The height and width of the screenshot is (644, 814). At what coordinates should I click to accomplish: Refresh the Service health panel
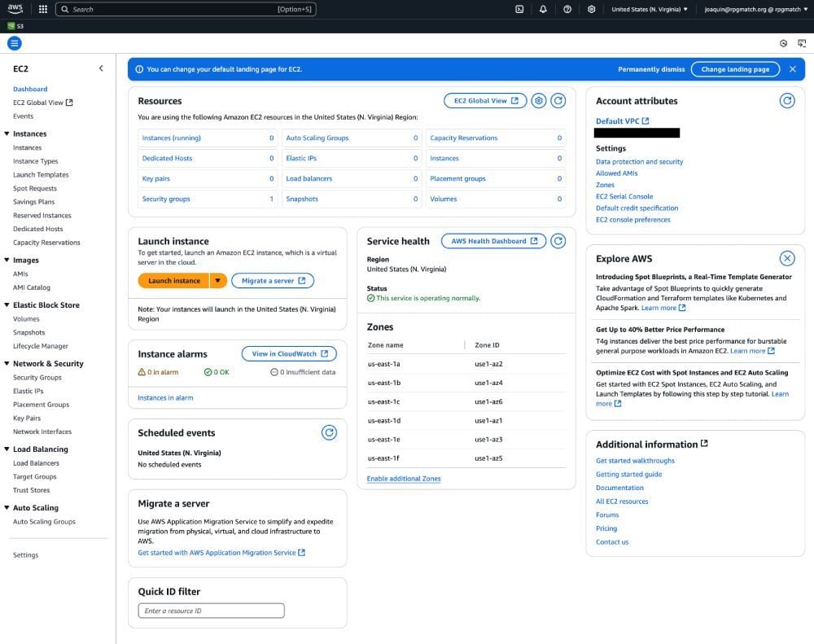pyautogui.click(x=558, y=241)
